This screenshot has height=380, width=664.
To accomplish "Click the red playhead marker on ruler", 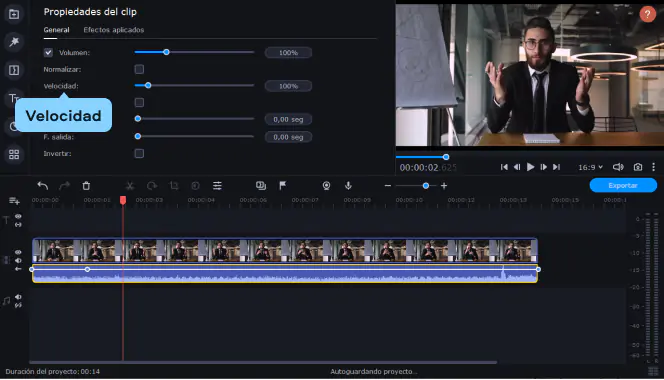I will pyautogui.click(x=123, y=200).
